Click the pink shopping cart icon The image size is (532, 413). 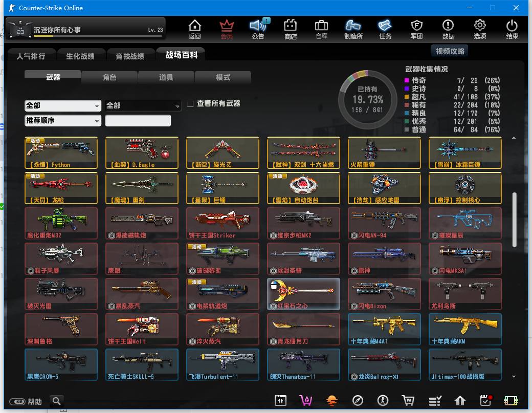click(x=306, y=401)
